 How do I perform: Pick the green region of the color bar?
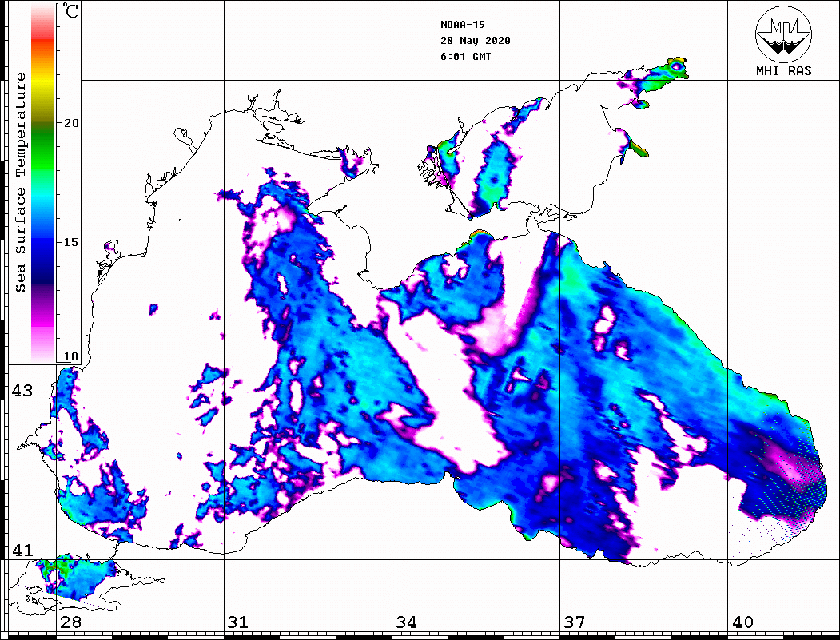[43, 153]
